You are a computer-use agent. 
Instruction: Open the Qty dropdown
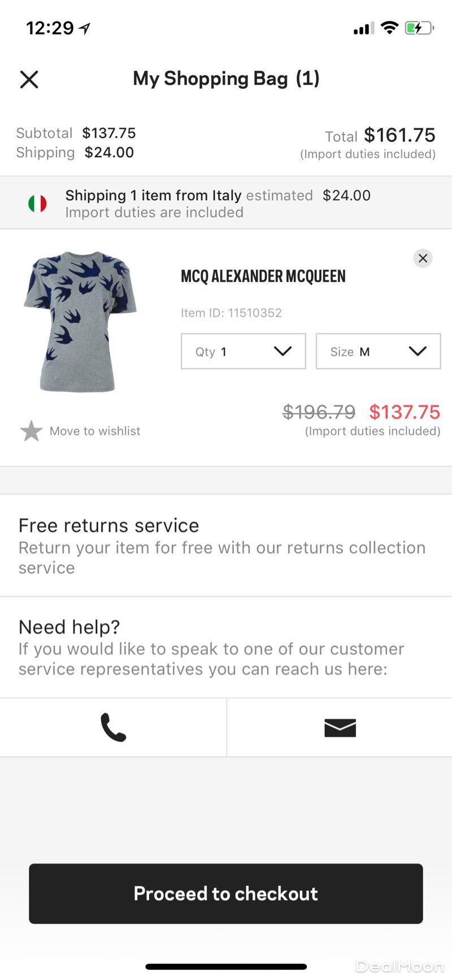(x=243, y=351)
